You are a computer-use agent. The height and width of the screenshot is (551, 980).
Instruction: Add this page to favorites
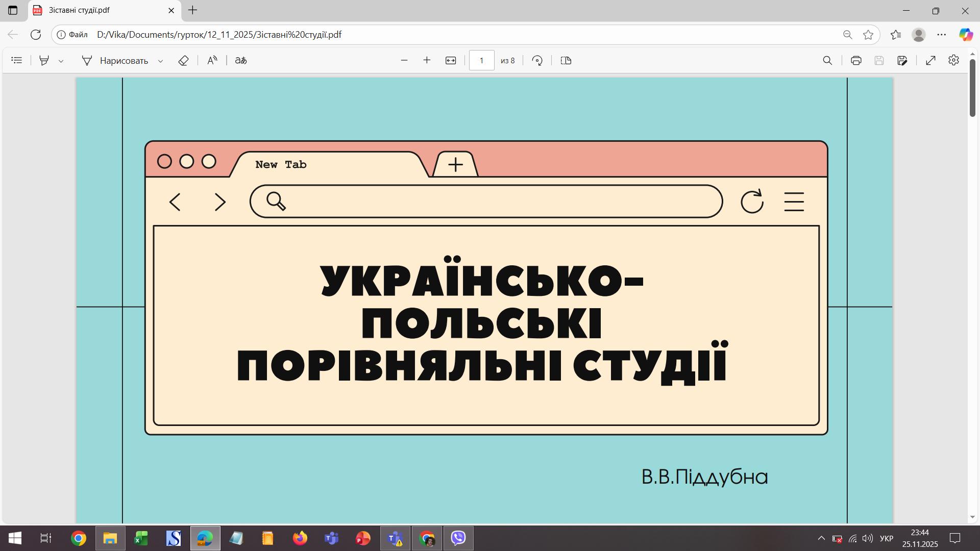point(868,35)
